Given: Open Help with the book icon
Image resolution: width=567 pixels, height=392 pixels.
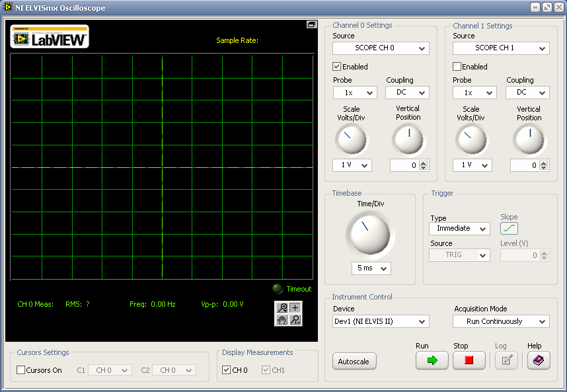Looking at the screenshot, I should coord(539,360).
